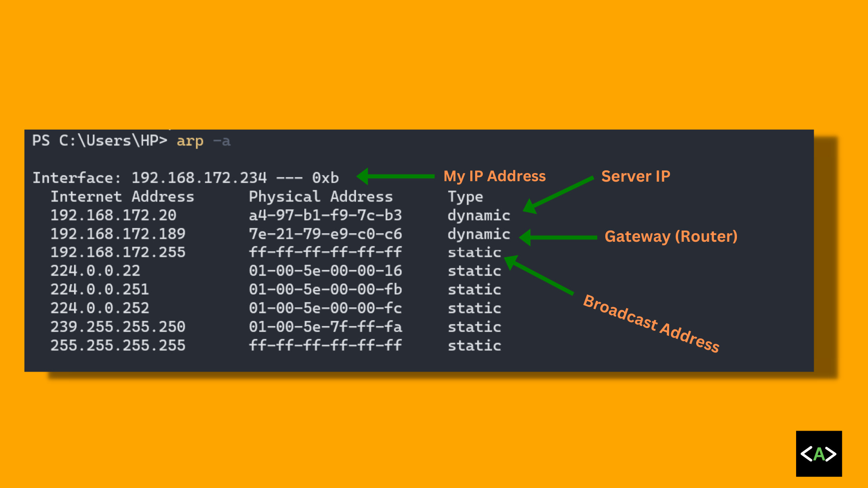The image size is (868, 488).
Task: Click the green arrow beside Gateway (Router)
Action: pos(558,237)
